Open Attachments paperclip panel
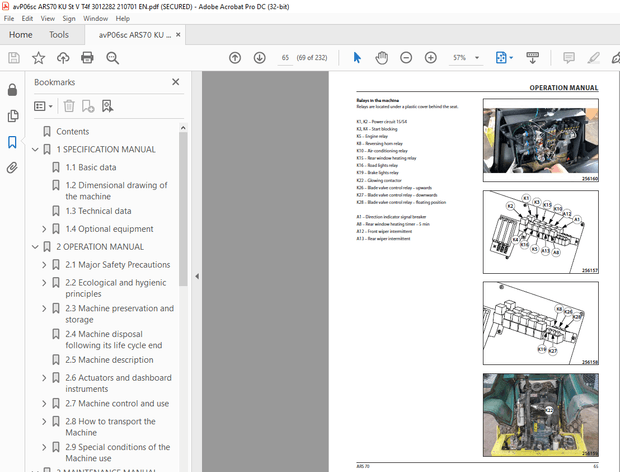 [x=12, y=168]
